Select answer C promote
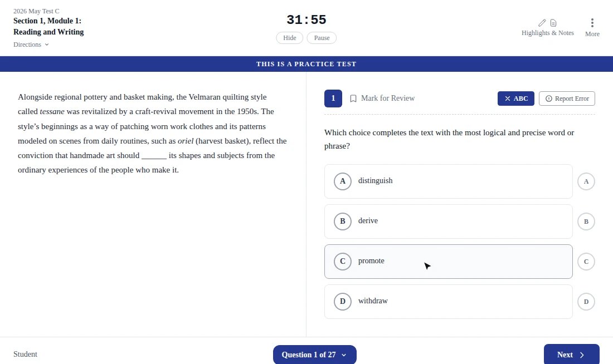This screenshot has width=613, height=364. click(x=448, y=261)
